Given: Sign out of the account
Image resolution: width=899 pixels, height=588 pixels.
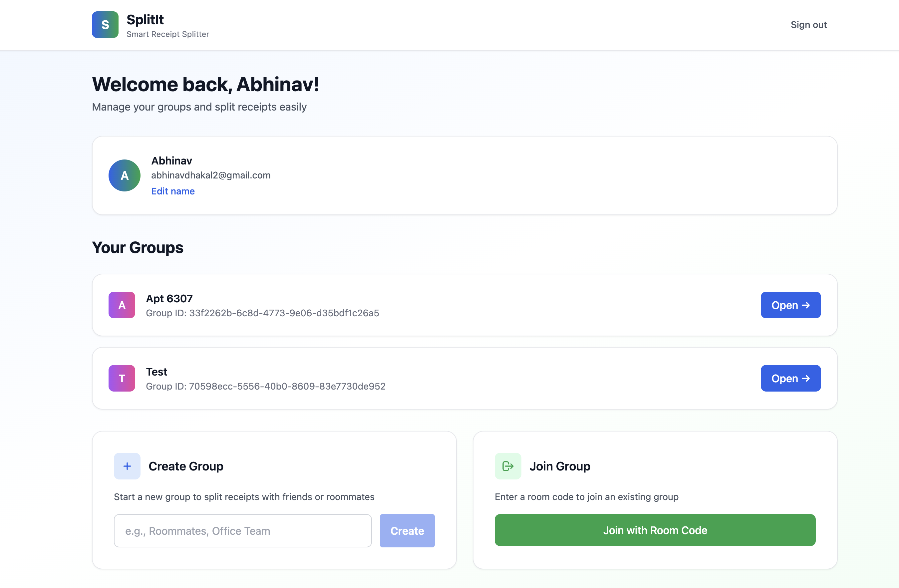Looking at the screenshot, I should click(x=808, y=25).
